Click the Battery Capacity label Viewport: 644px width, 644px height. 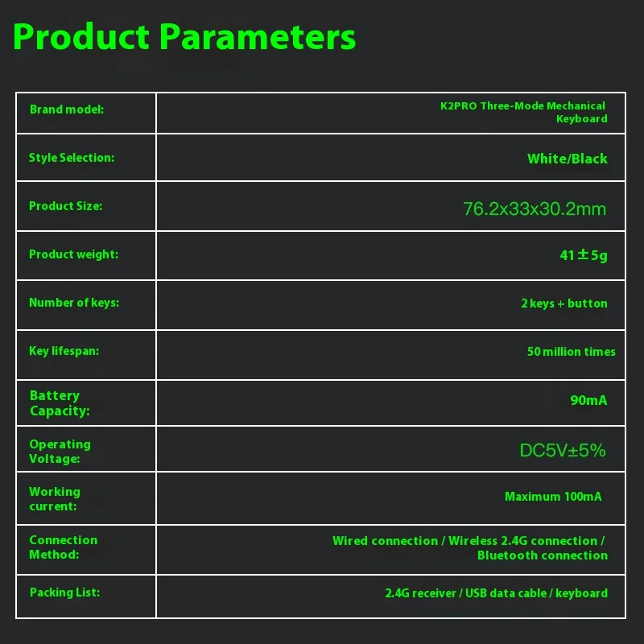60,403
